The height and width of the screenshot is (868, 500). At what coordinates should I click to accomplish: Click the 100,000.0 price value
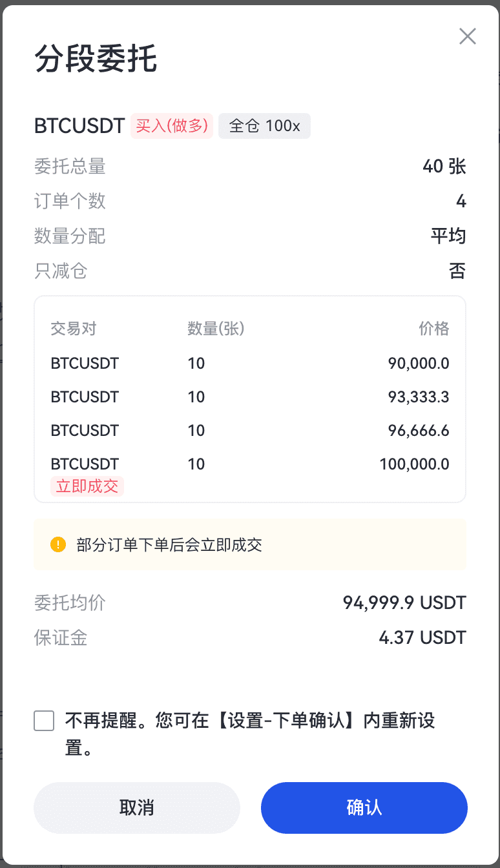point(415,464)
